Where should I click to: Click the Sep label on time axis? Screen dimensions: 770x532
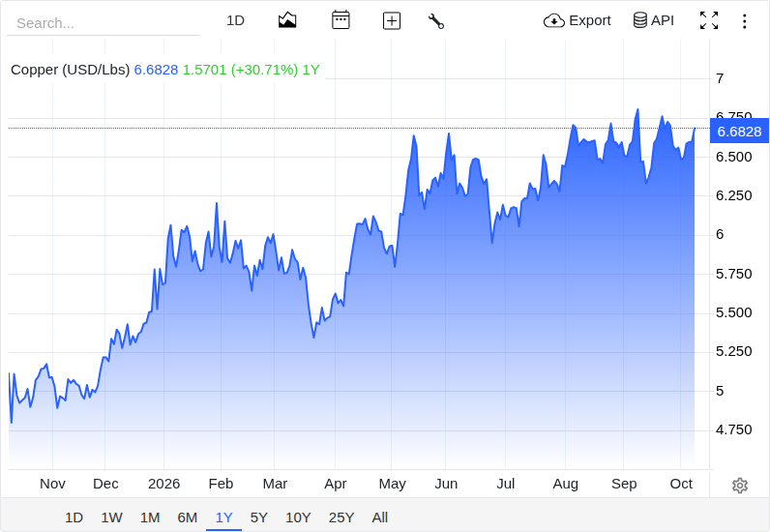pos(624,484)
